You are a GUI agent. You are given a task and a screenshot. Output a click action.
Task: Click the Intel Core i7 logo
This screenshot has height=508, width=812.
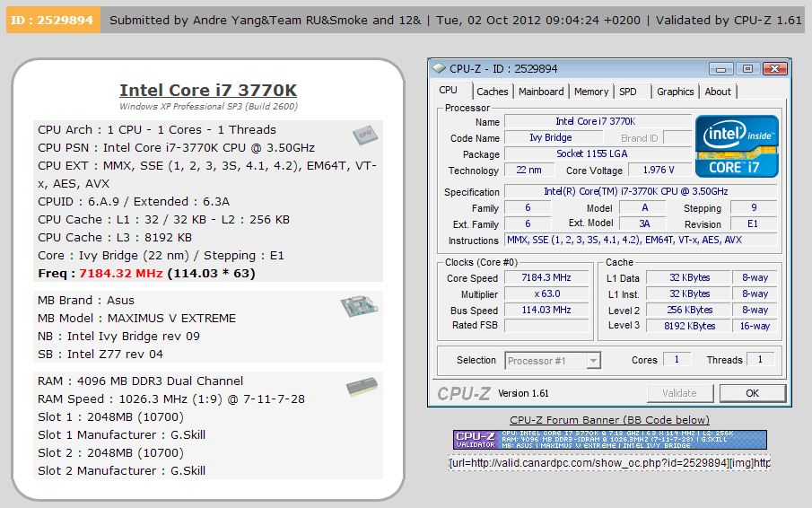[x=736, y=145]
